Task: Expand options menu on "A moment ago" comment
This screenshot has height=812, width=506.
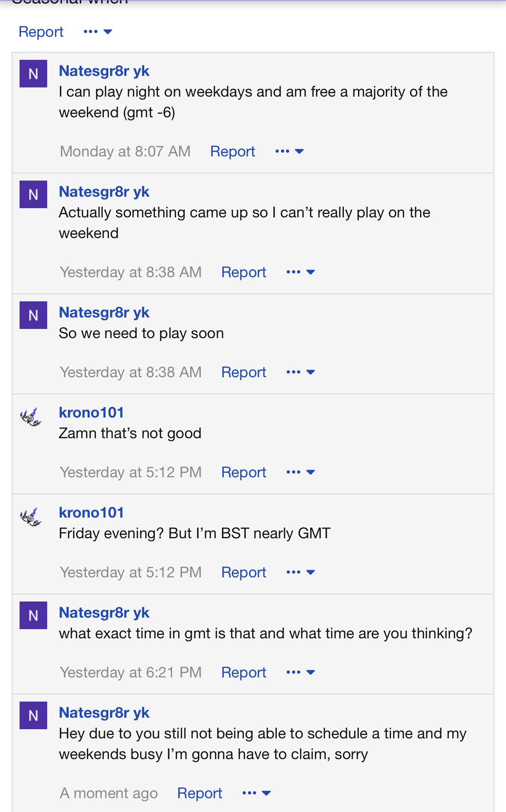Action: point(256,793)
